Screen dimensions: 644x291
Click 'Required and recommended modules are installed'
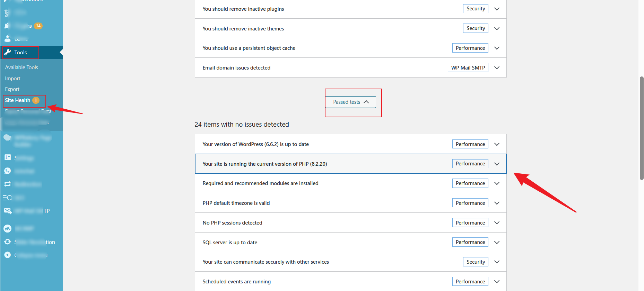tap(260, 183)
